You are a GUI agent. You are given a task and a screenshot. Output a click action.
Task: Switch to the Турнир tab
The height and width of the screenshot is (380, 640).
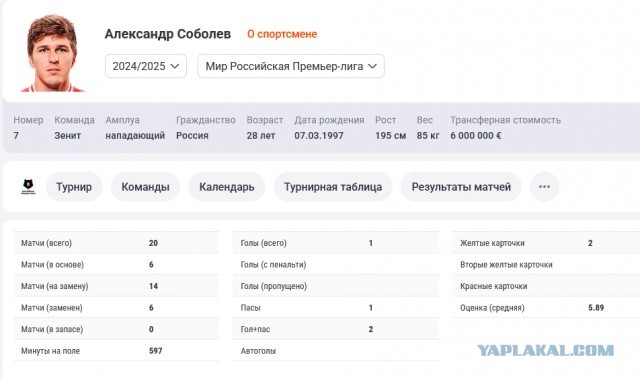pyautogui.click(x=74, y=187)
